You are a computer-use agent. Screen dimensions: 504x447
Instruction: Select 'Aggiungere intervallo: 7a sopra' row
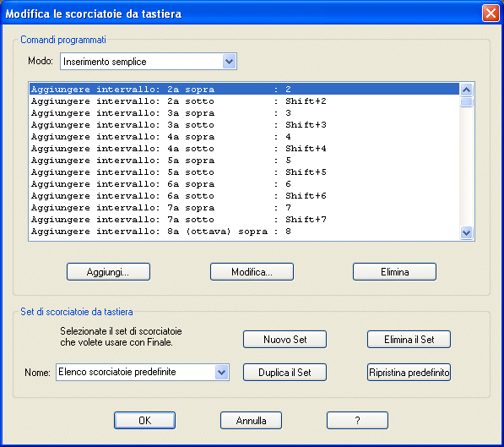[x=244, y=208]
